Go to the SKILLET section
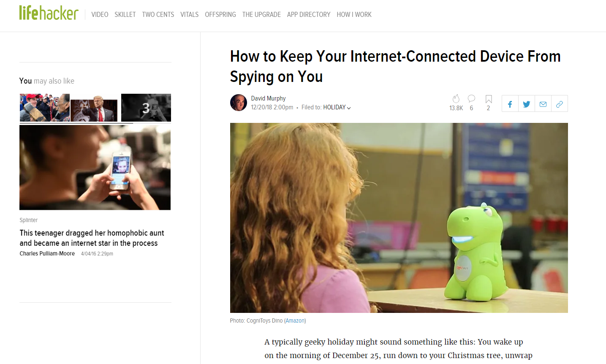 click(x=125, y=14)
